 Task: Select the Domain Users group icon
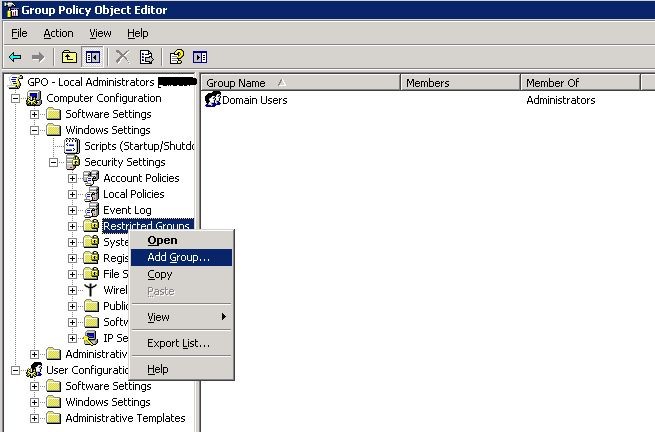click(212, 99)
